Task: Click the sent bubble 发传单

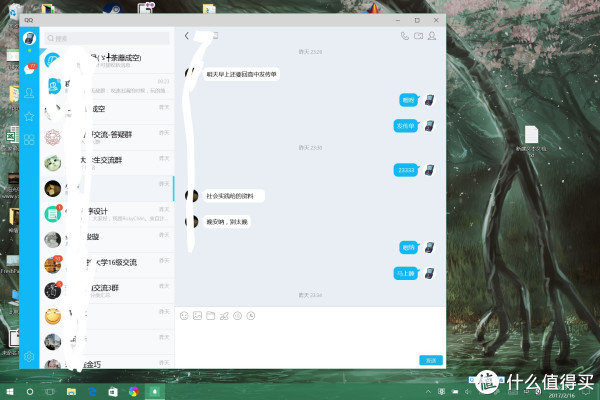Action: click(406, 126)
